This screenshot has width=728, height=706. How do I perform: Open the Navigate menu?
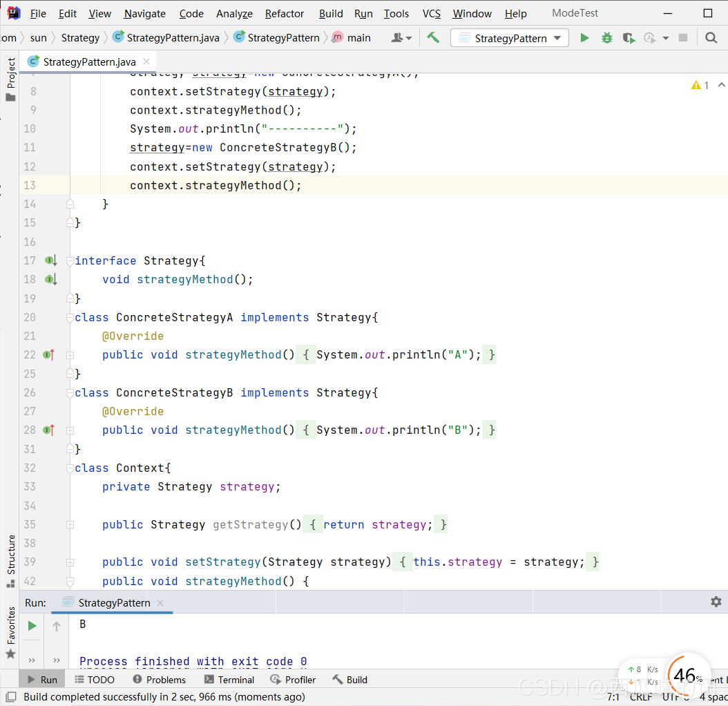point(145,13)
